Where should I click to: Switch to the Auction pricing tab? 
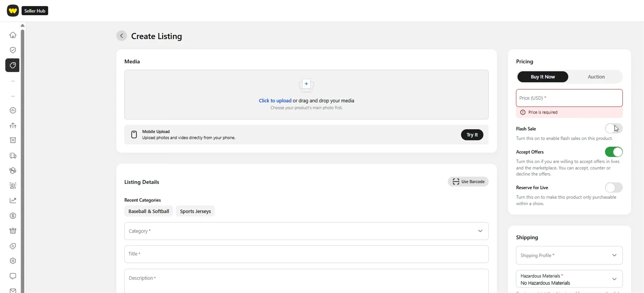coord(596,77)
